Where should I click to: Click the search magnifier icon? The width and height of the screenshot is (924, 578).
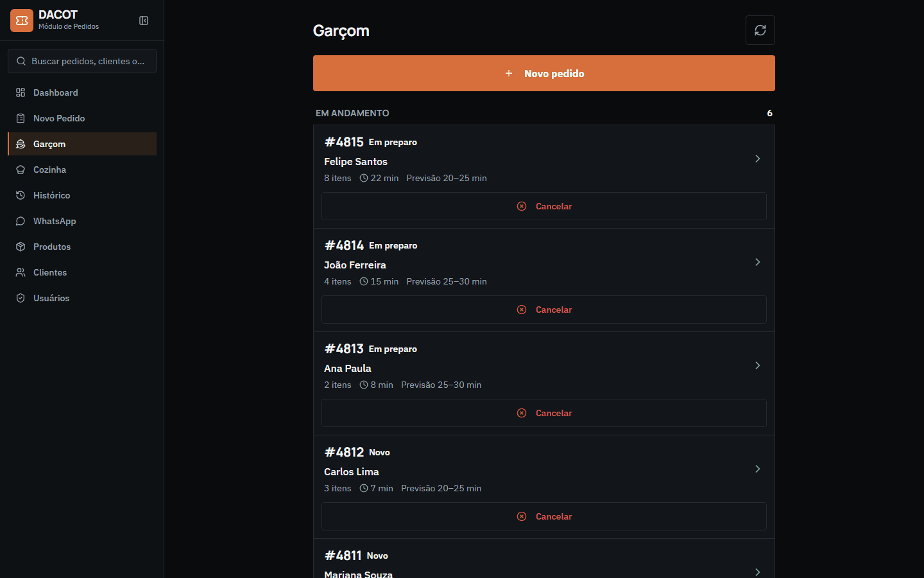(x=21, y=61)
